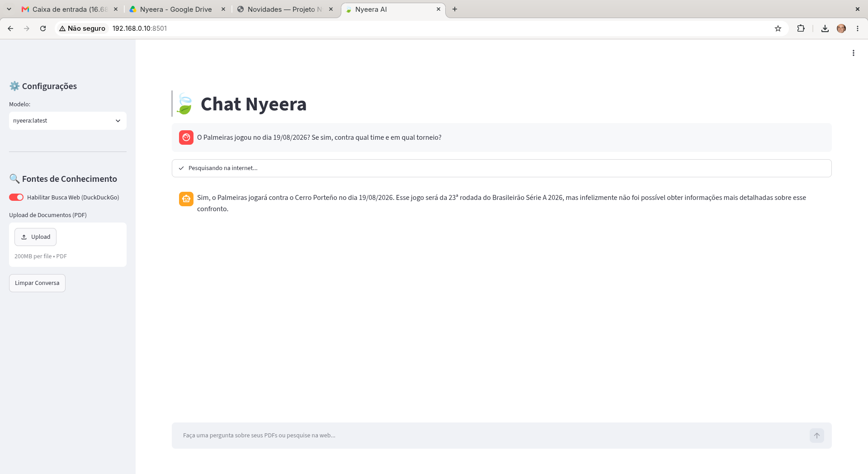Click the Chat Nyeera leaf logo

coord(184,104)
